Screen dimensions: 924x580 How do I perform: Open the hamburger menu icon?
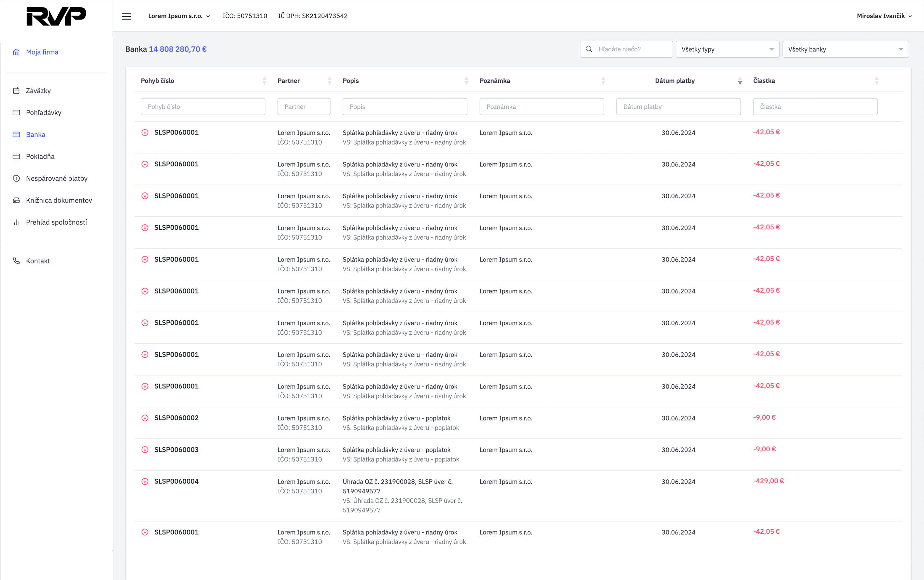[x=127, y=16]
